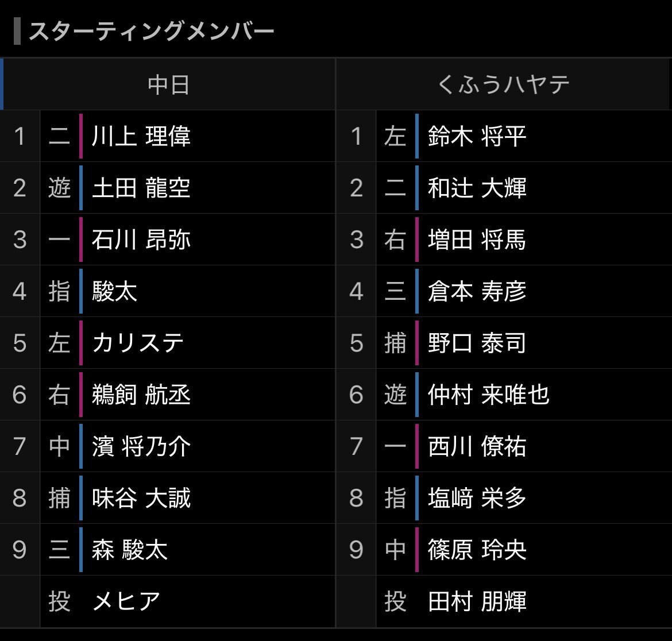The height and width of the screenshot is (641, 672).
Task: Select カリステ in the 中日 lineup
Action: (x=138, y=343)
